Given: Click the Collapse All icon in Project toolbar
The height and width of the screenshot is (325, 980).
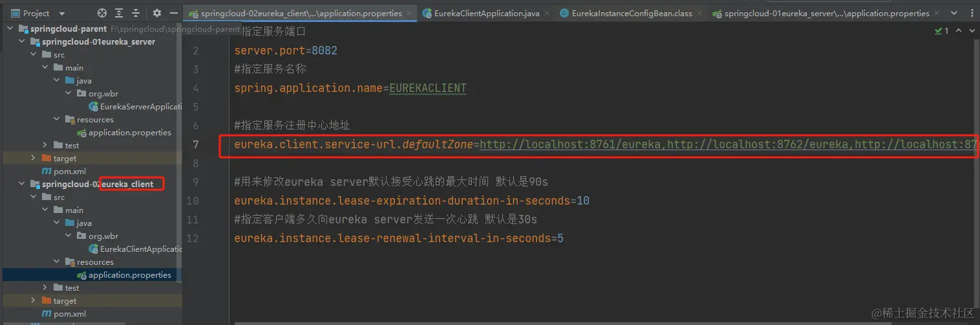Looking at the screenshot, I should pos(136,13).
